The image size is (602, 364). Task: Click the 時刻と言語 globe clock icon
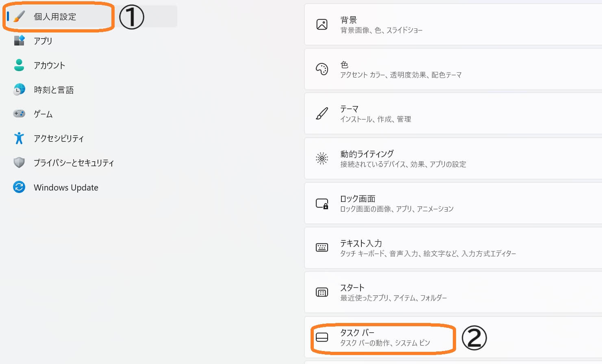19,89
